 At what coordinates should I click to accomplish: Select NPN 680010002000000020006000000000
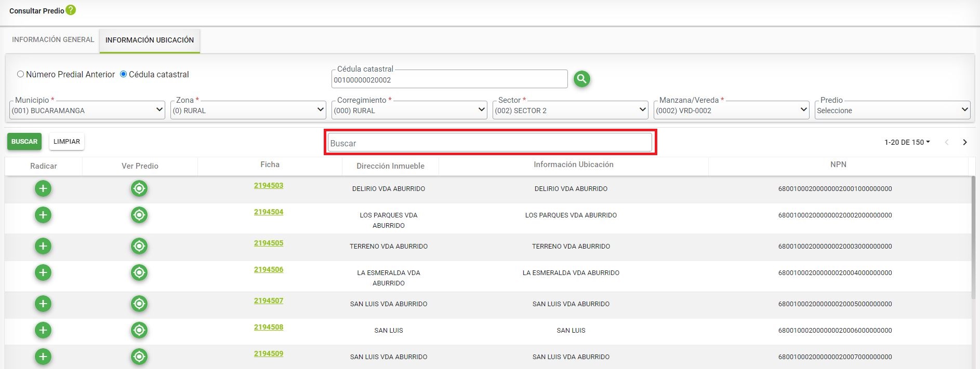pyautogui.click(x=835, y=331)
